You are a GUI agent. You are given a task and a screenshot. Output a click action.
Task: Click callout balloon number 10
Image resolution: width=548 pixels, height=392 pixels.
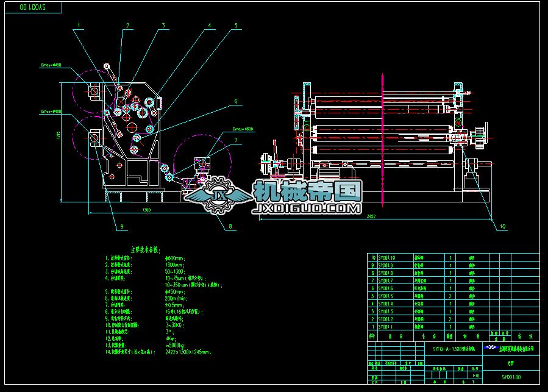503,226
